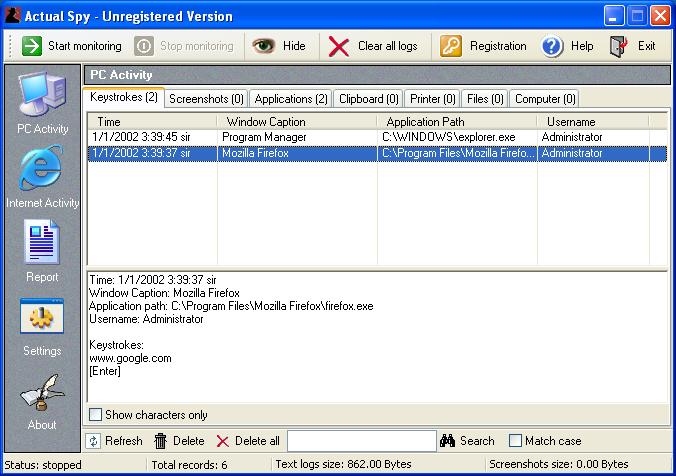Open the Files (0) tab
The image size is (676, 476).
(485, 99)
